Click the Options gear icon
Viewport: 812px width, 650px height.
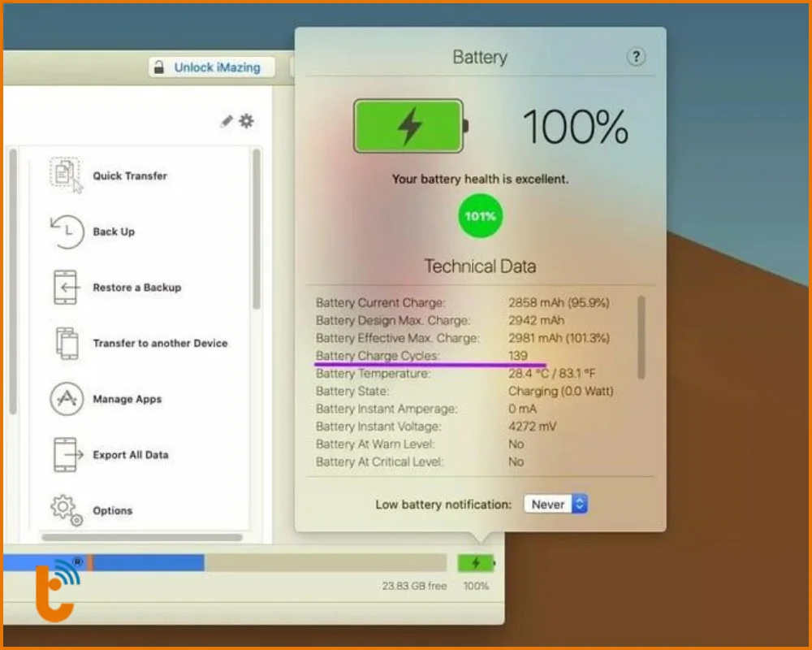click(66, 510)
